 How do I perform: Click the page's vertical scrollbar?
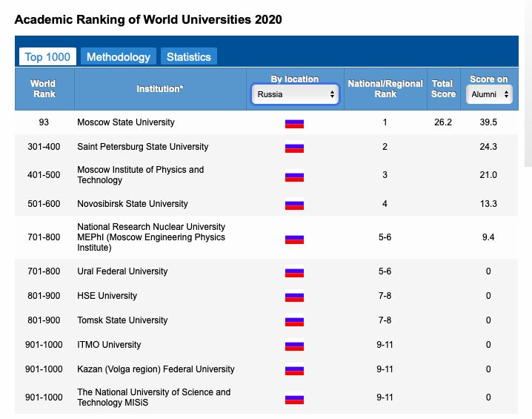pyautogui.click(x=528, y=83)
